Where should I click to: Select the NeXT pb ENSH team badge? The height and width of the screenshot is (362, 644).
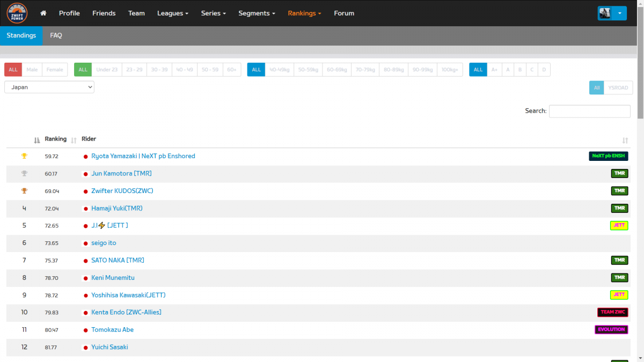coord(609,156)
